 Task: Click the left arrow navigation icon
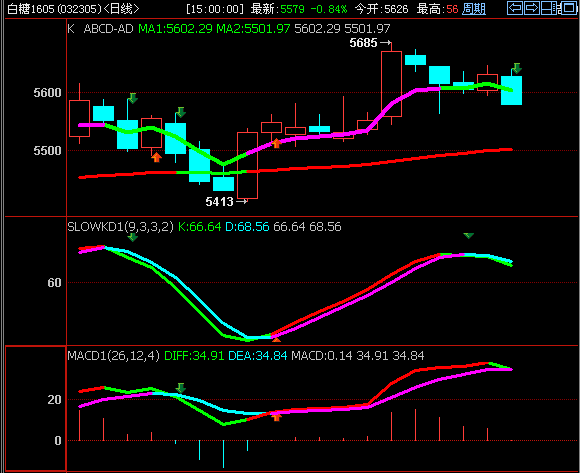[x=515, y=8]
